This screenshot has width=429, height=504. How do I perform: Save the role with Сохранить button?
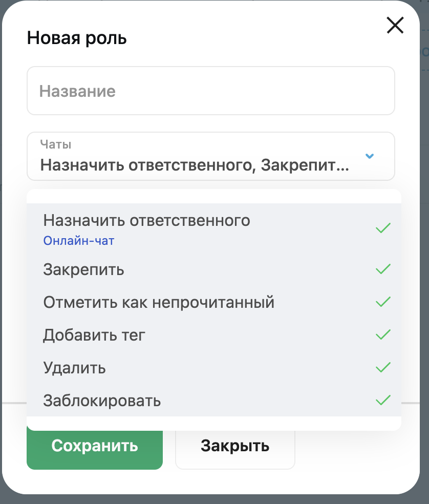click(95, 450)
